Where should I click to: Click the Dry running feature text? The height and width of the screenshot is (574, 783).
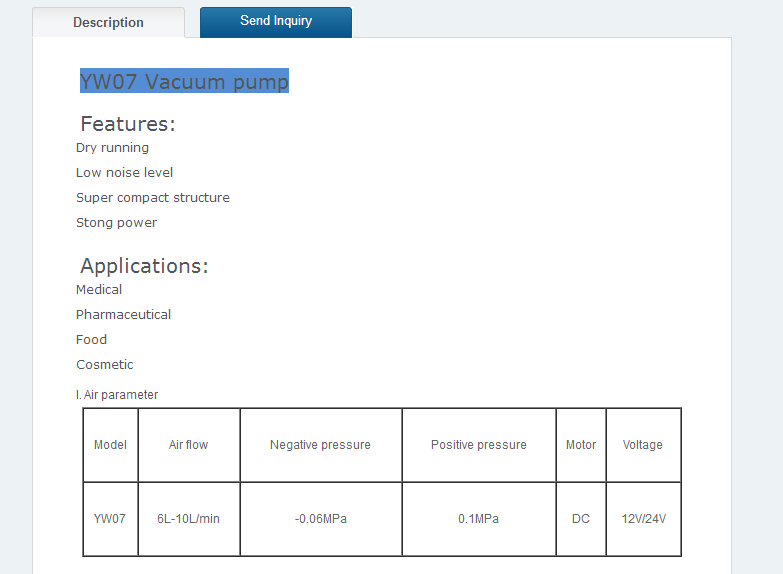click(x=112, y=148)
